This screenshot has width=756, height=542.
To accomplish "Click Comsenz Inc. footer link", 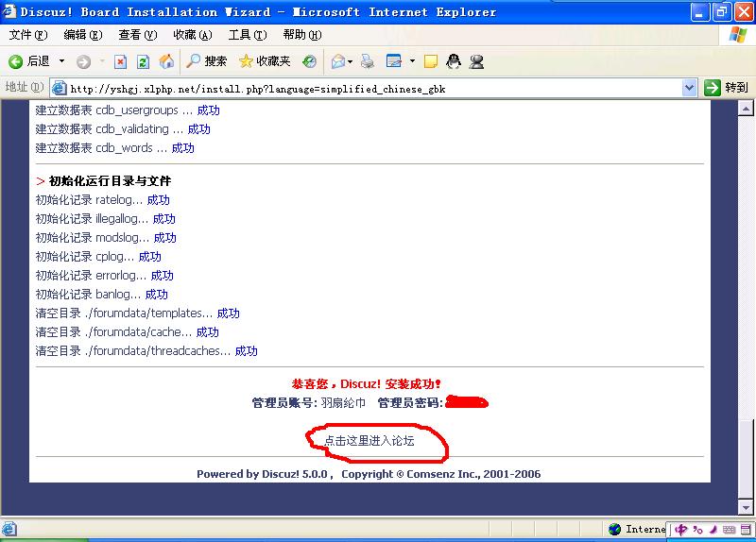I will point(443,474).
